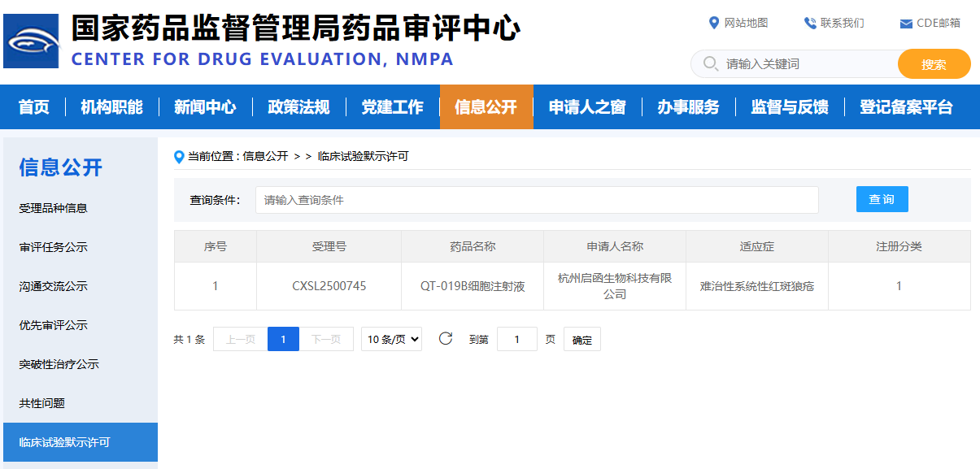The height and width of the screenshot is (469, 980).
Task: Click acceptance number CXSL2500745 in table
Action: coord(329,286)
